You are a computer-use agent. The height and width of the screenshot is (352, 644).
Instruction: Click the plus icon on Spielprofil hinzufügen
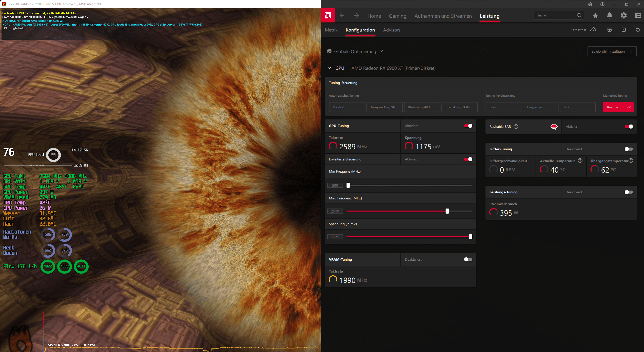point(632,51)
